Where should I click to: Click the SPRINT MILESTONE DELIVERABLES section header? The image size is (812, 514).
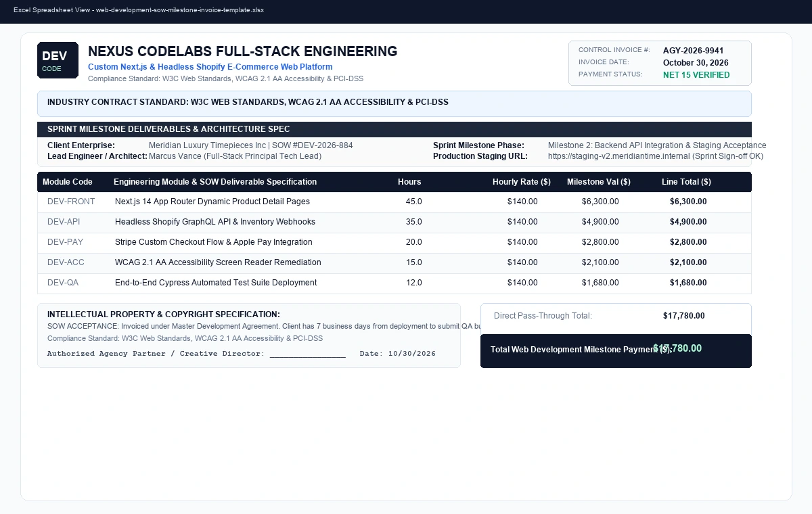click(168, 129)
